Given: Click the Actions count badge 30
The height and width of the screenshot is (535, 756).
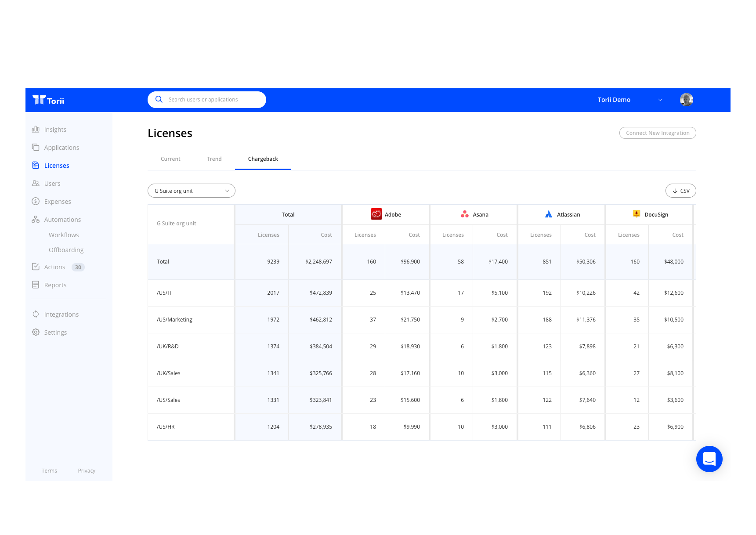Looking at the screenshot, I should (78, 267).
